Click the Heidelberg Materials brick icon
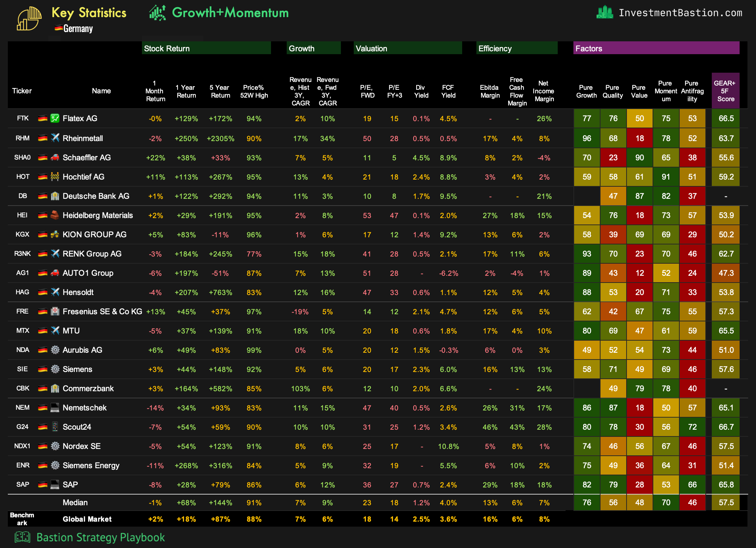This screenshot has width=756, height=548. point(55,215)
